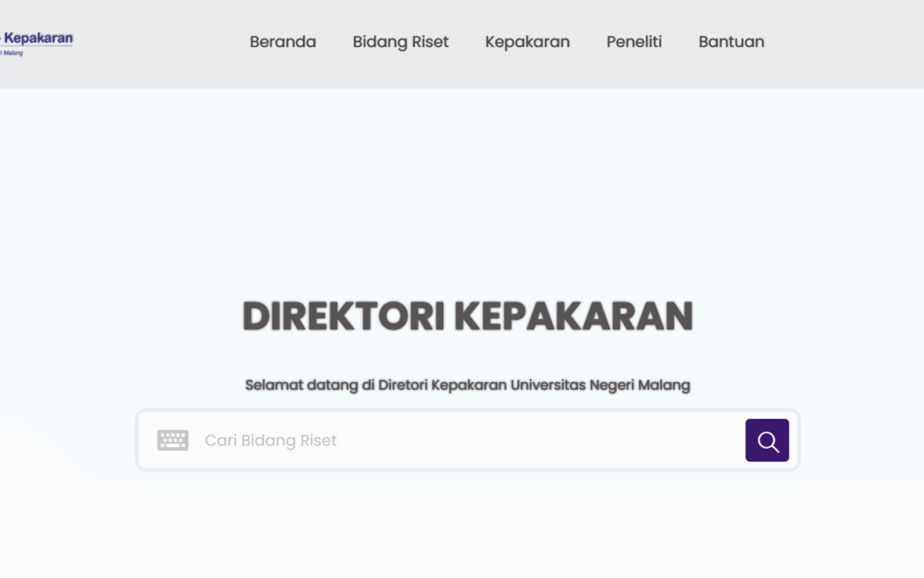
Task: Open the Kepakaran logo link
Action: tap(37, 43)
